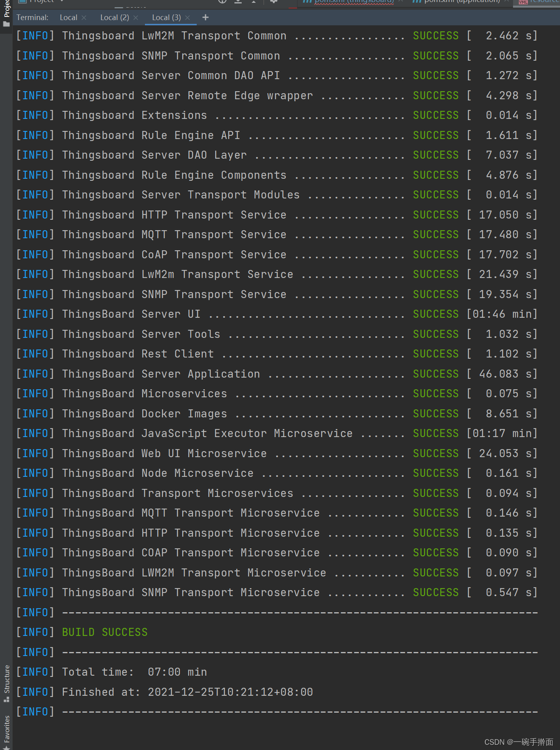Switch to the Local (2) terminal tab

click(114, 18)
